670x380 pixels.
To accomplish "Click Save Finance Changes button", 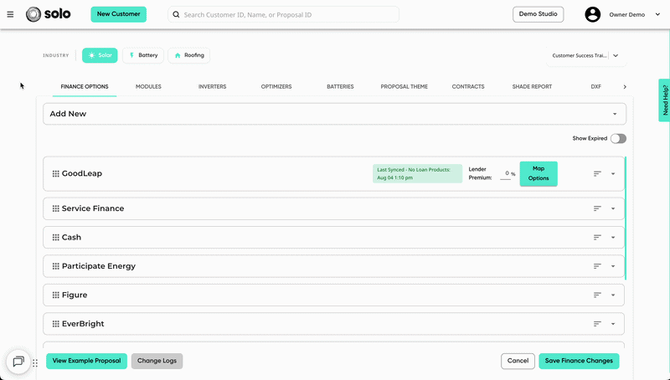I will 579,361.
